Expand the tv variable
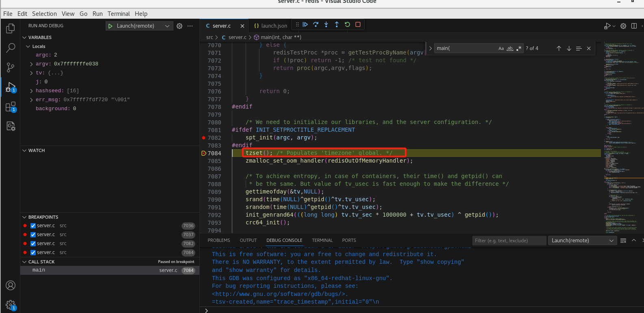Screen dimensions: 644x313 point(32,73)
